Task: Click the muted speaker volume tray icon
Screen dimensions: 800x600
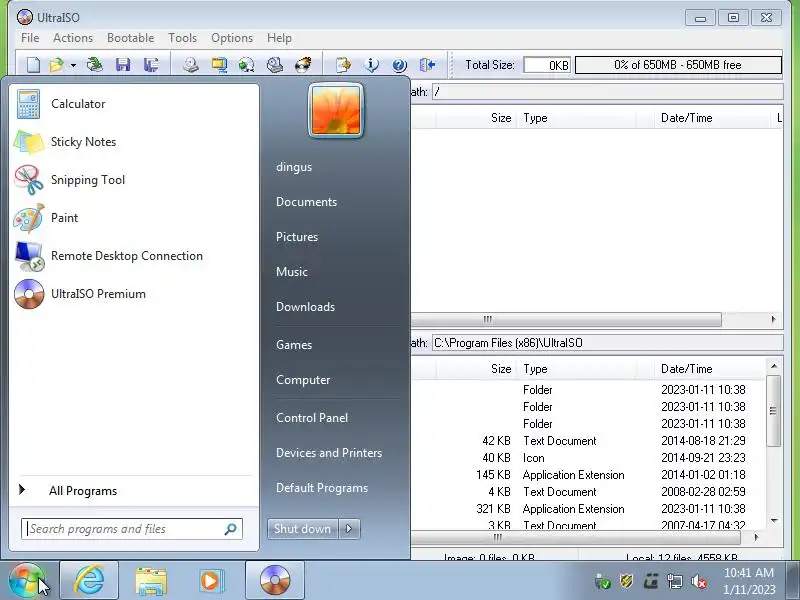Action: (698, 582)
